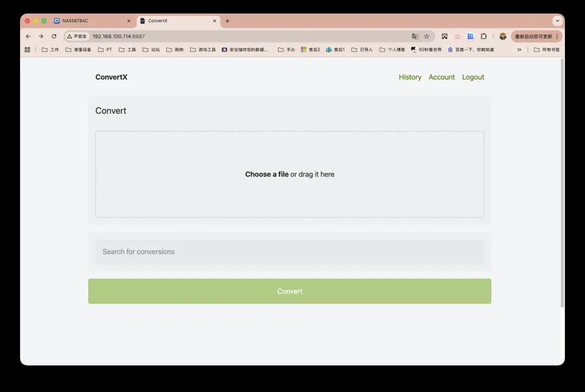Close the ConvertX tab
Screen dimensions: 585x392
[x=214, y=21]
